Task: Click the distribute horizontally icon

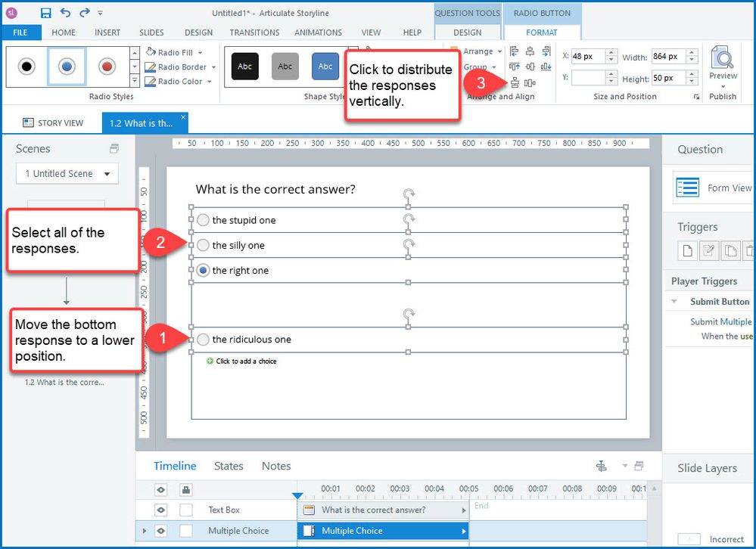Action: point(530,82)
